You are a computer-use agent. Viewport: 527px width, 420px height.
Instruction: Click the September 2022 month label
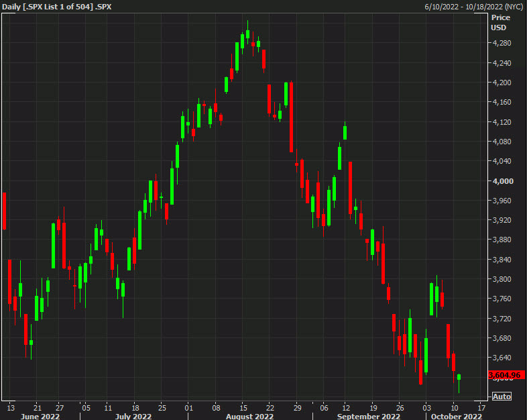[x=368, y=416]
